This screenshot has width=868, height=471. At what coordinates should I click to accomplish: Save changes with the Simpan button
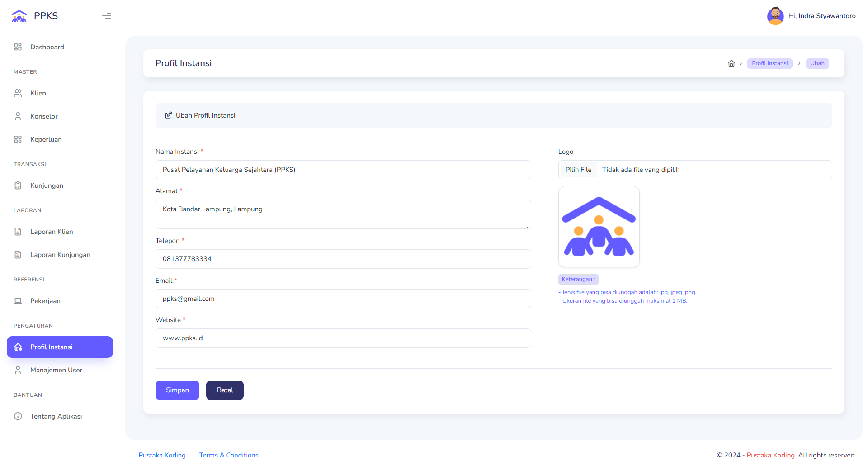point(177,390)
